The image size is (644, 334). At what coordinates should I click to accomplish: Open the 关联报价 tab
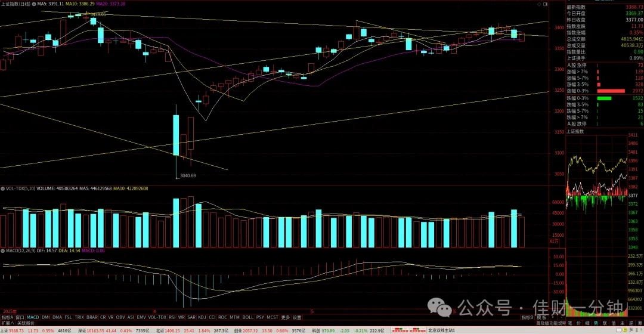[26, 323]
